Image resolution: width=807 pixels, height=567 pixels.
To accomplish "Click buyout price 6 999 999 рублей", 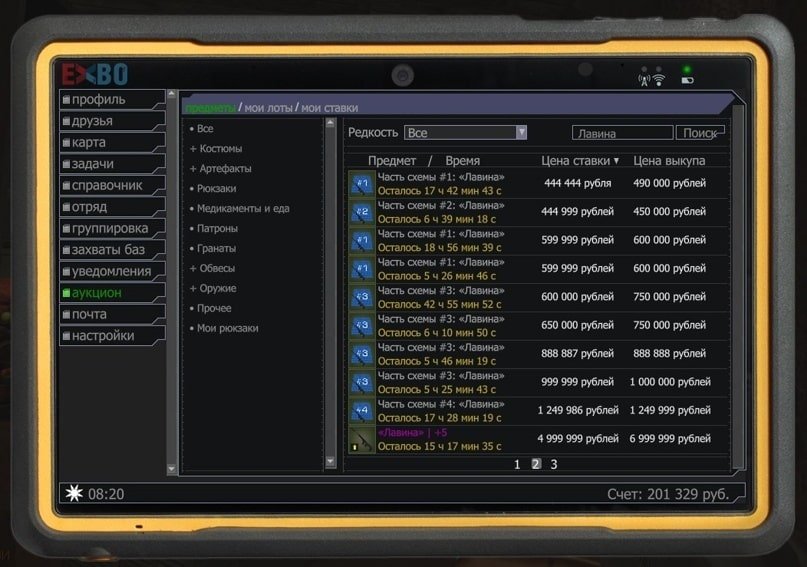I will [x=670, y=439].
